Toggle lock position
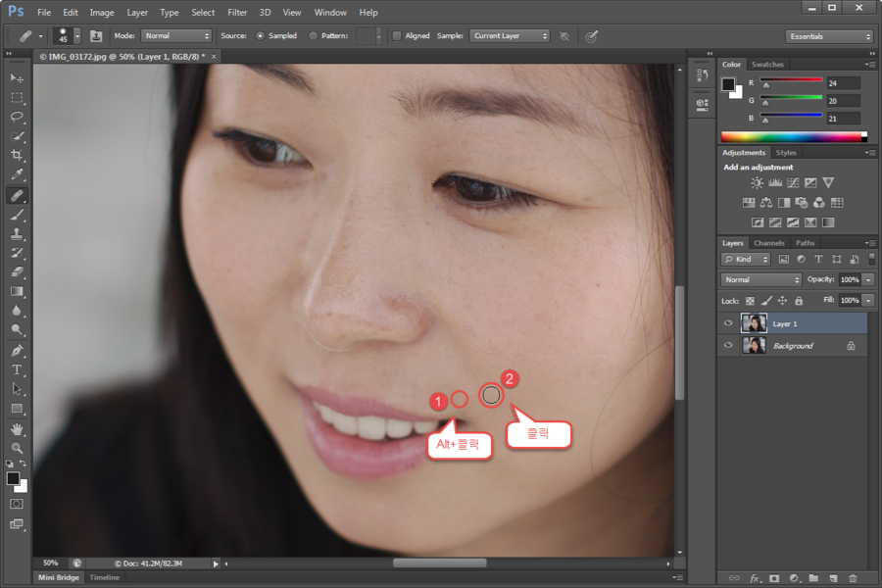Viewport: 882px width, 588px height. [x=782, y=301]
